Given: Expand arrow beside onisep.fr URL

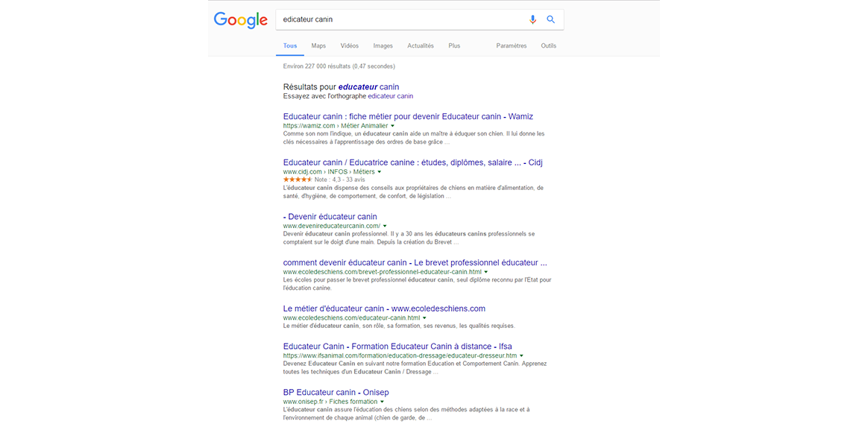Looking at the screenshot, I should (x=382, y=402).
